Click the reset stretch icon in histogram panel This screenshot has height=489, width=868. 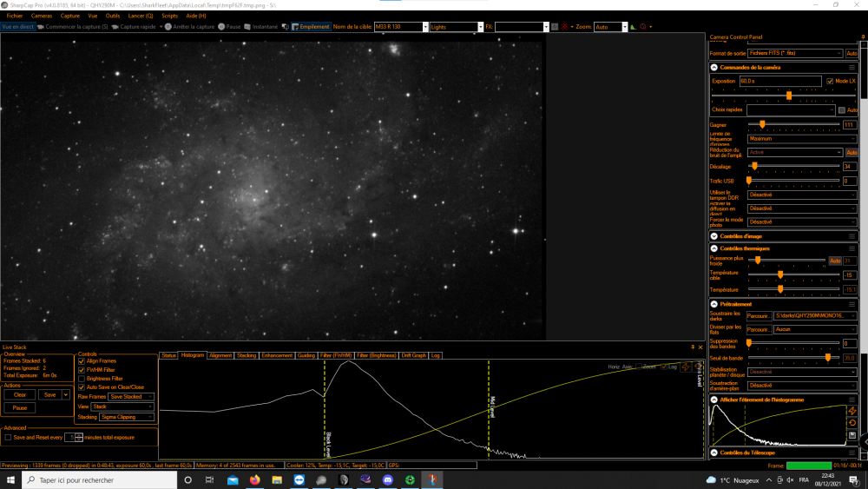852,423
